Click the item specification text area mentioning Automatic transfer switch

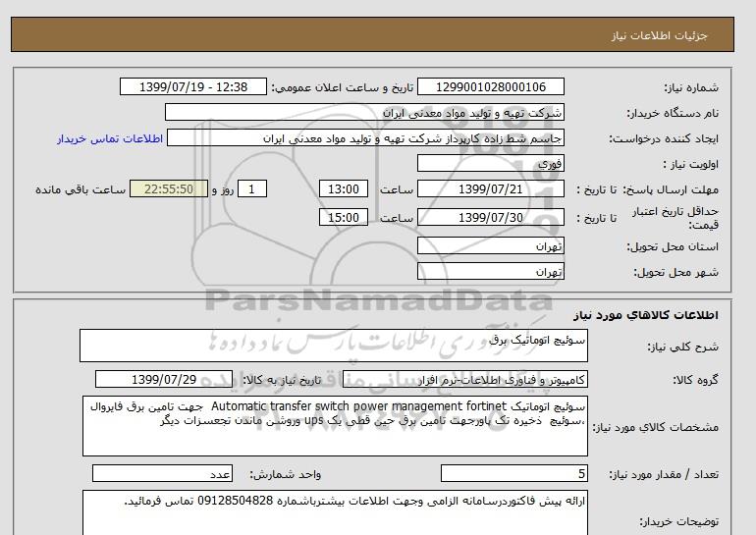[335, 426]
